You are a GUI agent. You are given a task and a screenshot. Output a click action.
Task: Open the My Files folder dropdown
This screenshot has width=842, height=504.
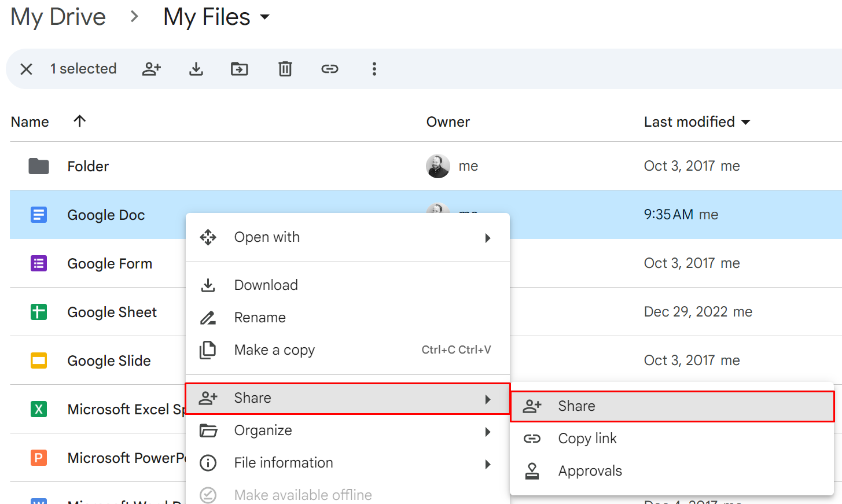coord(264,17)
